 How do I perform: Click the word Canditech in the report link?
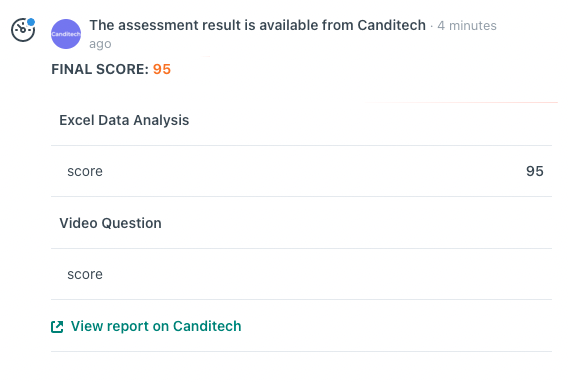(x=207, y=326)
